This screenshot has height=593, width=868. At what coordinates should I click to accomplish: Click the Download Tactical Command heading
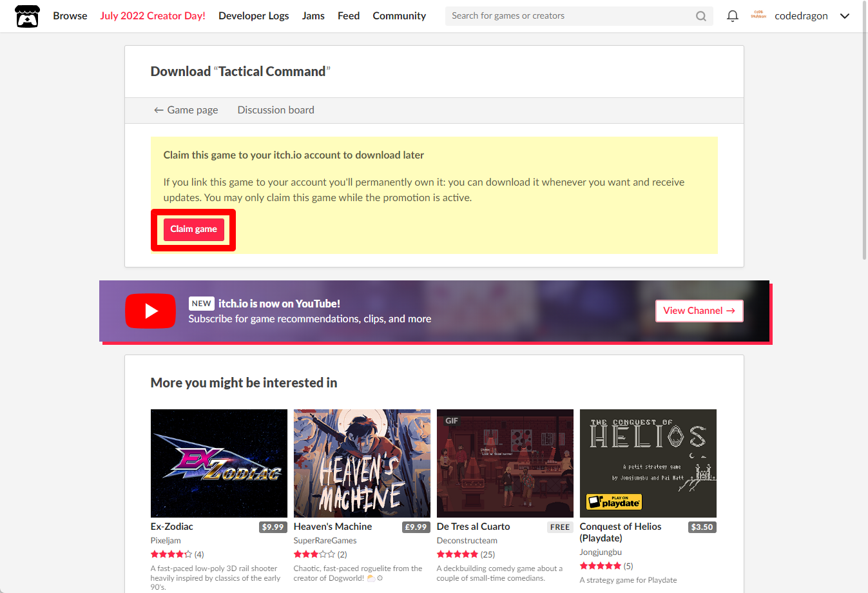[240, 72]
